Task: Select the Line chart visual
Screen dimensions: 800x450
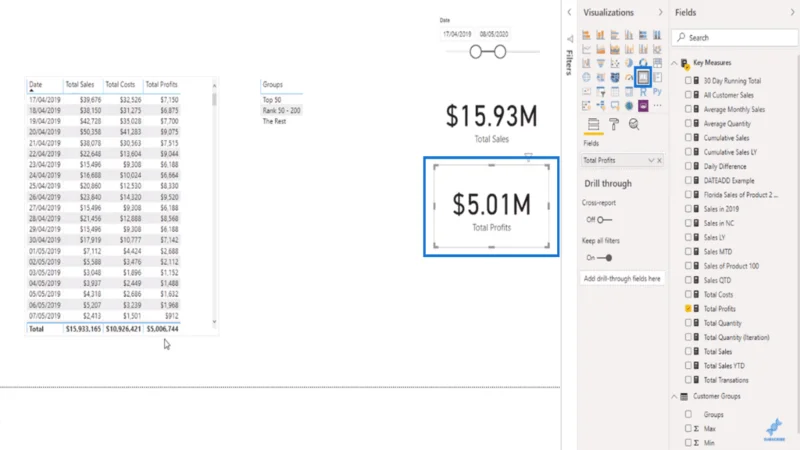Action: pyautogui.click(x=586, y=49)
